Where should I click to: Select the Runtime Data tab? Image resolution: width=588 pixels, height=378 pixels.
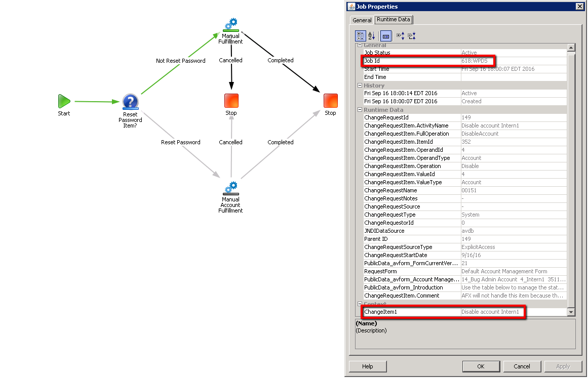pos(394,20)
